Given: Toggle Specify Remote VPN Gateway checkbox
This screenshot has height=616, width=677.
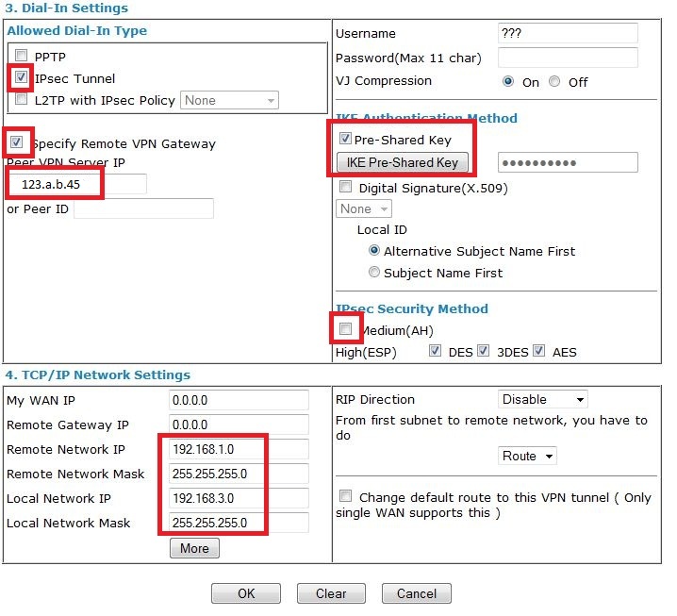Looking at the screenshot, I should (x=17, y=143).
